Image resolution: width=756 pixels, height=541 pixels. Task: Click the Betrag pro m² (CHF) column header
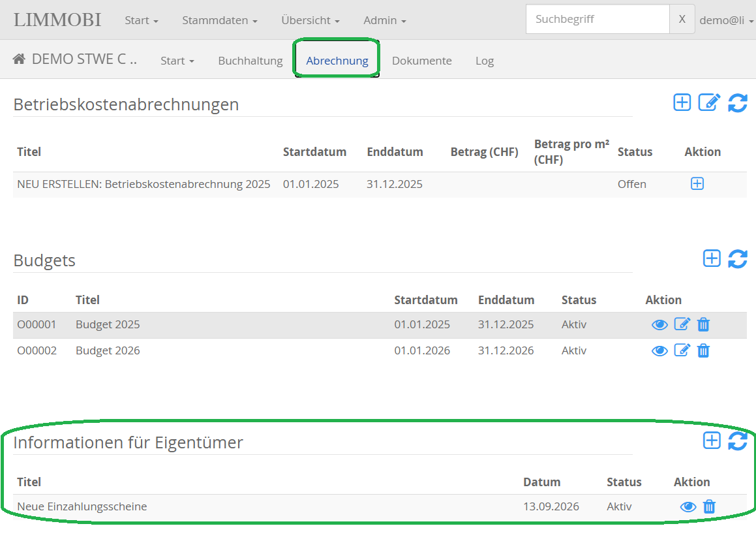coord(572,152)
